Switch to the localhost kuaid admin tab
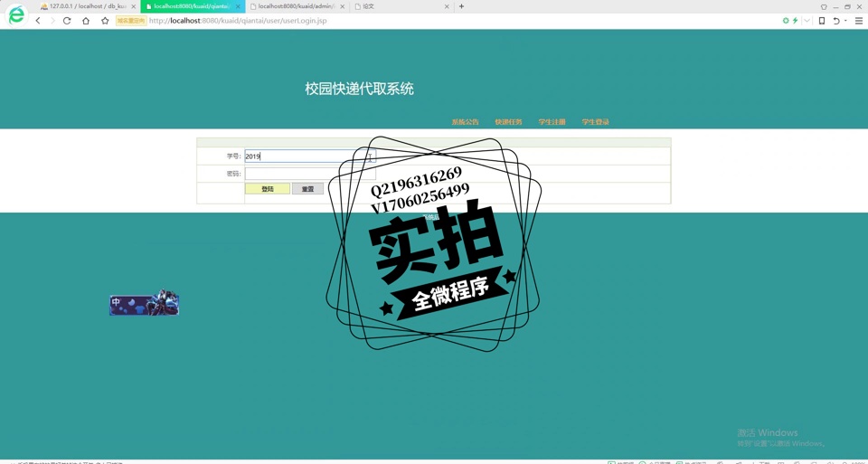 pos(296,6)
